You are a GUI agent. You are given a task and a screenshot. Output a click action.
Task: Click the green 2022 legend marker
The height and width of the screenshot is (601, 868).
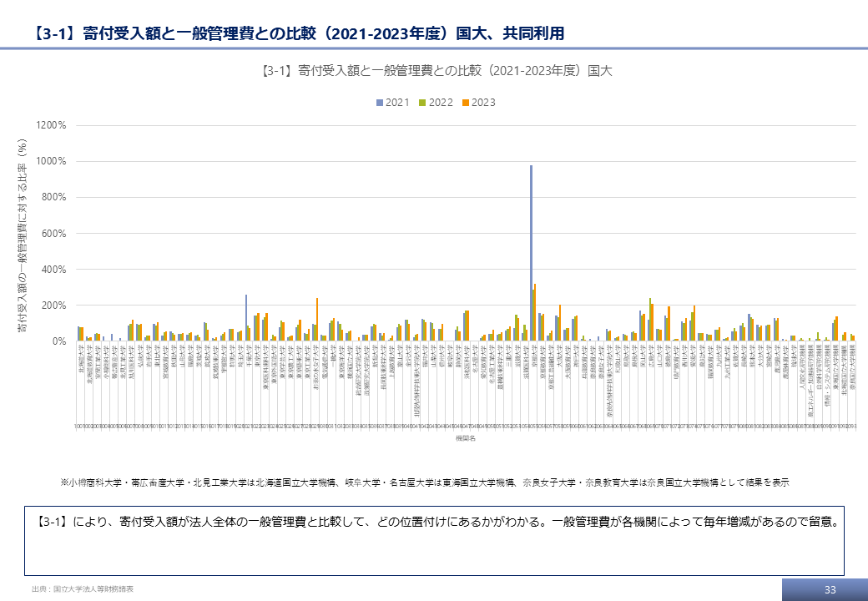[x=422, y=102]
